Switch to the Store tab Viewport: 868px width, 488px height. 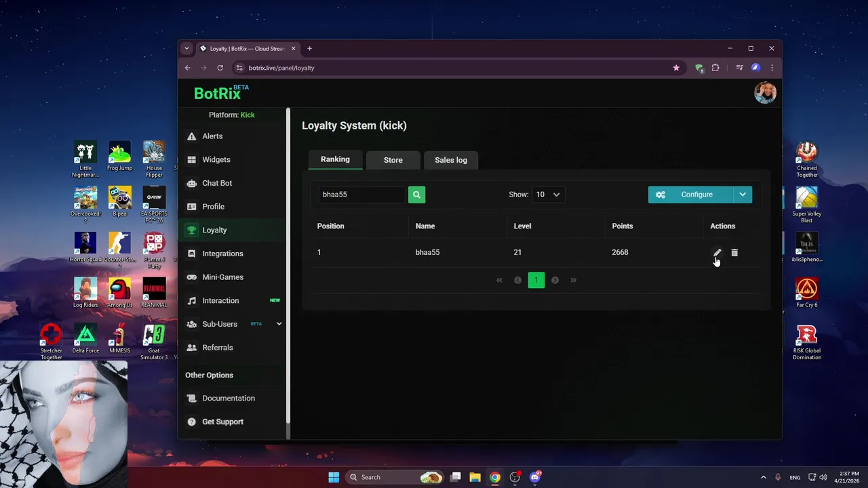[393, 160]
